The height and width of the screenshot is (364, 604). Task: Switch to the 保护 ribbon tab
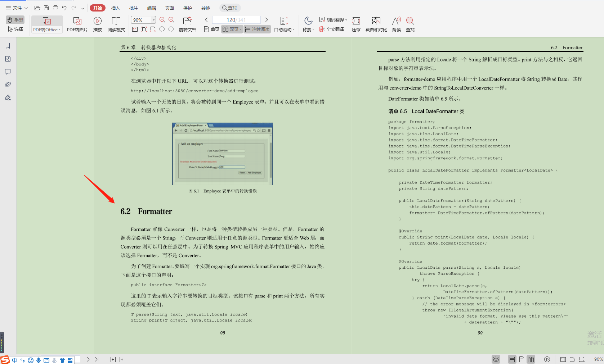187,8
